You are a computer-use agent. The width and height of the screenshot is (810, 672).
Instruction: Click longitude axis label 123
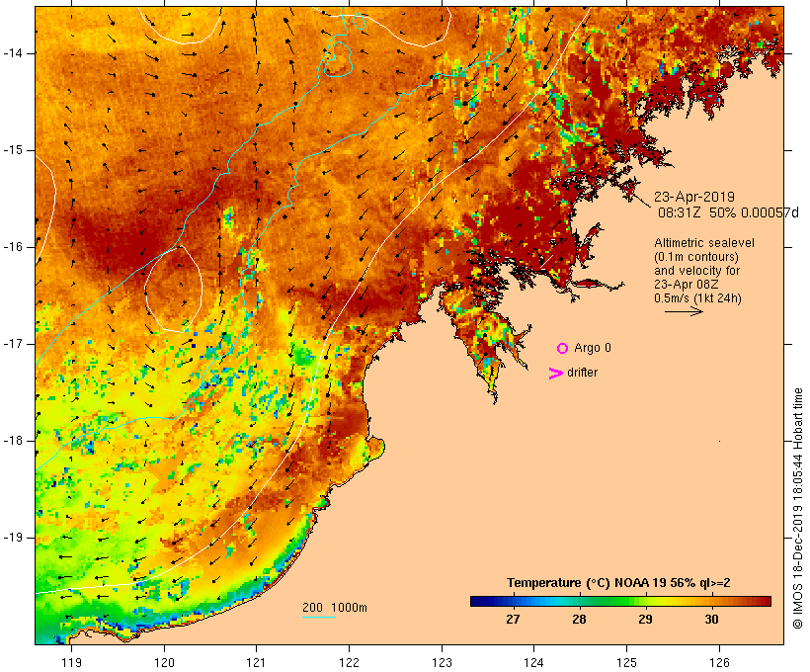click(442, 663)
